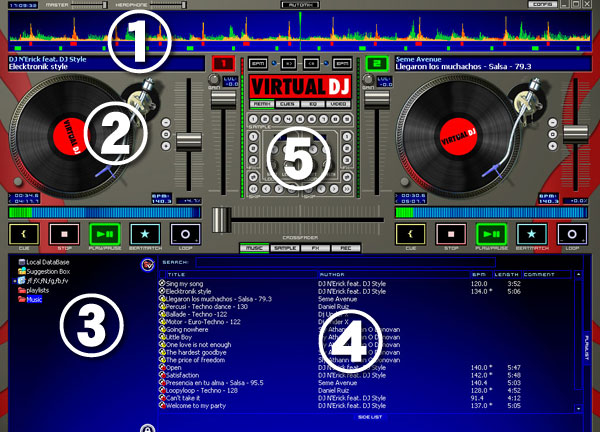
Task: Click the left-arrow sync button above logo
Action: coord(311,64)
